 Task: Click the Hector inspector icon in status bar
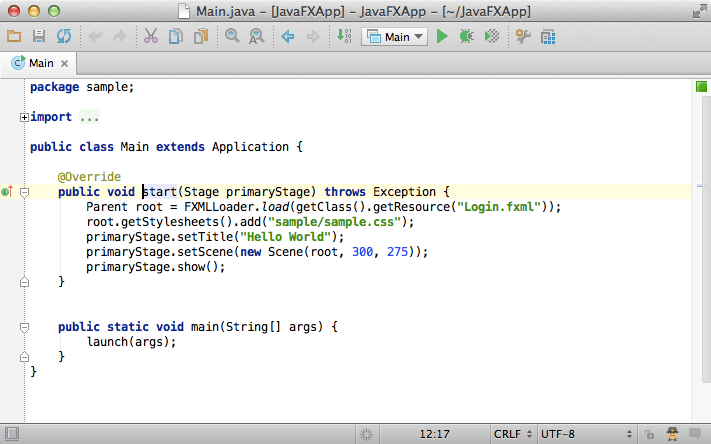pos(672,434)
